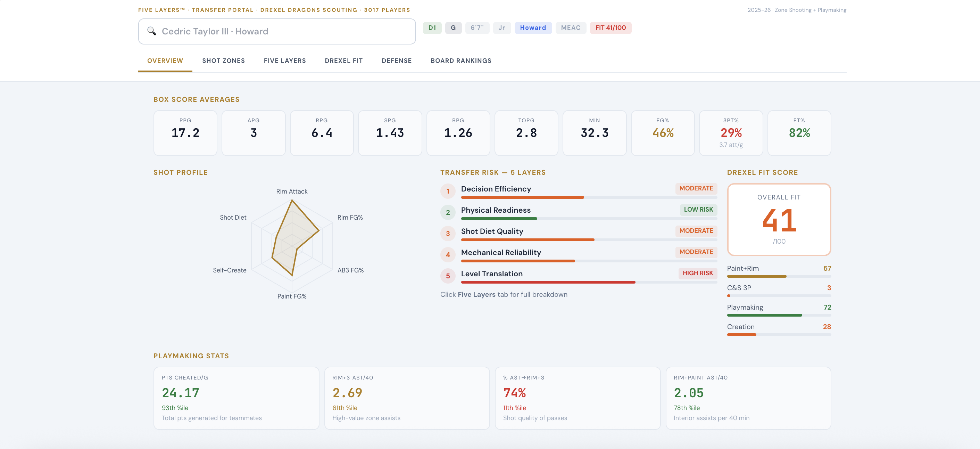
Task: Click the Self-Create radar label
Action: click(230, 270)
